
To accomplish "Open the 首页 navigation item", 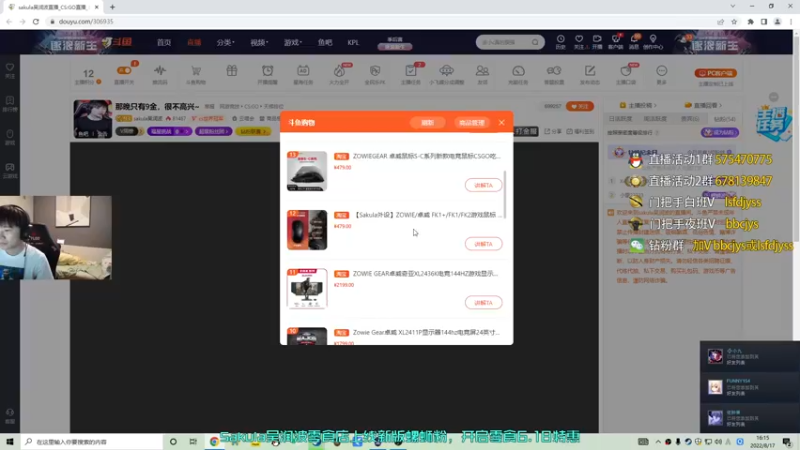I will click(164, 42).
